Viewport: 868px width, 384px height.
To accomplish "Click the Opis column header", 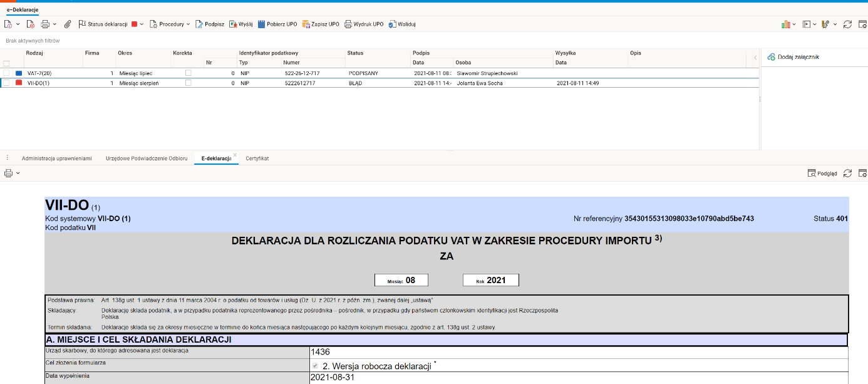I will tap(636, 53).
